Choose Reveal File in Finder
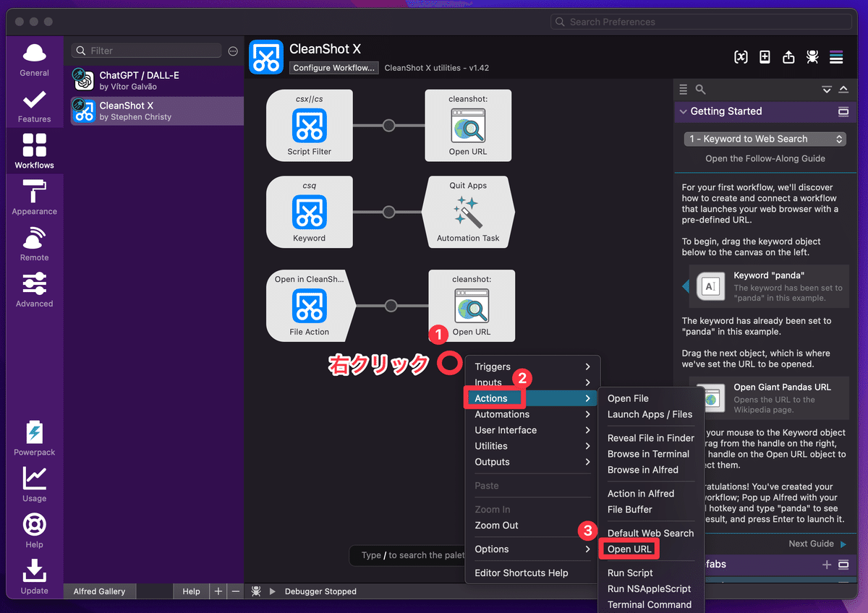868x613 pixels. pyautogui.click(x=650, y=438)
